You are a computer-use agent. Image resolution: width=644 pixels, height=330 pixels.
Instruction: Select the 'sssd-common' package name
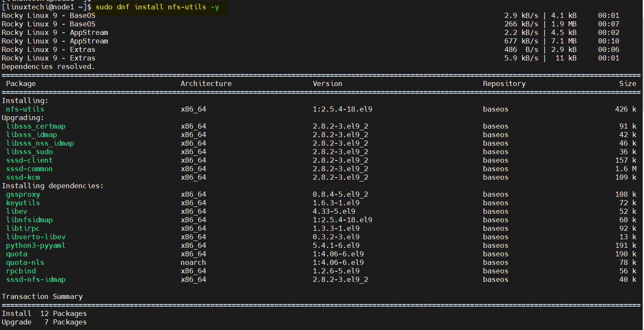click(29, 169)
